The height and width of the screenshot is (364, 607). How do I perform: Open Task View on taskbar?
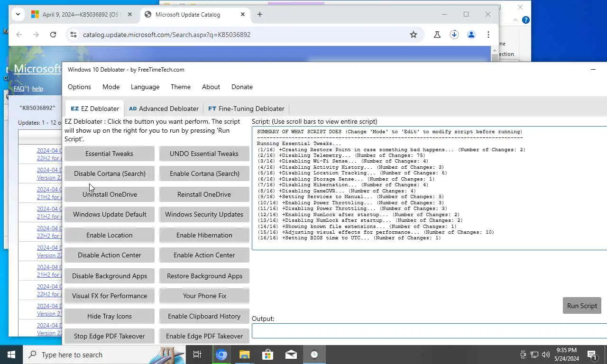(197, 355)
